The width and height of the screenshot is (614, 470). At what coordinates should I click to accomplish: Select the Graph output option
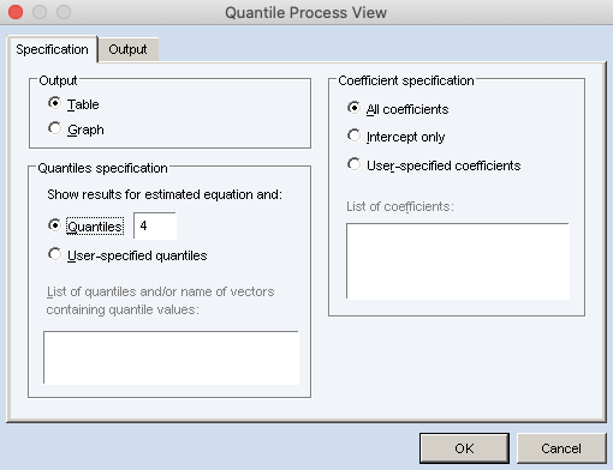[54, 129]
